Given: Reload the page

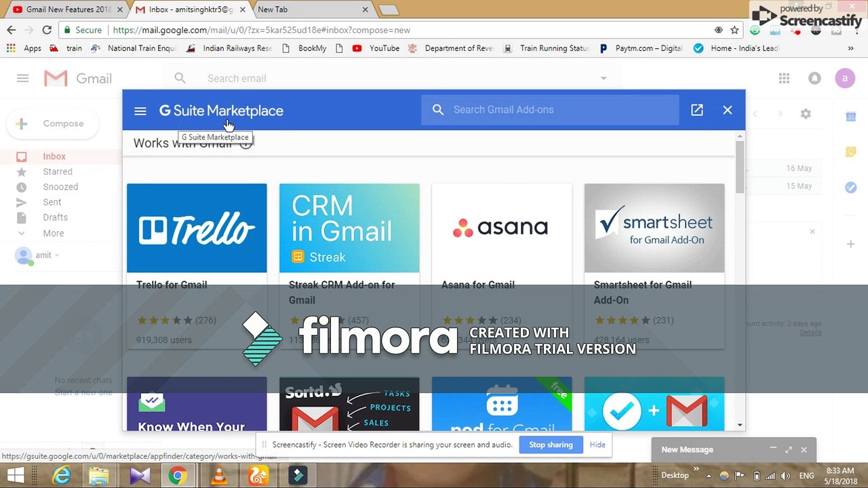Looking at the screenshot, I should click(47, 30).
